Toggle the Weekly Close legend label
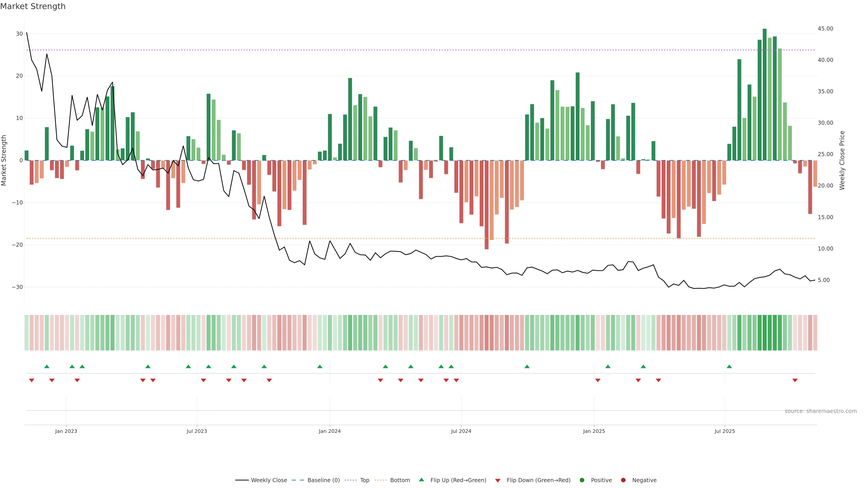This screenshot has width=868, height=488. [x=269, y=480]
